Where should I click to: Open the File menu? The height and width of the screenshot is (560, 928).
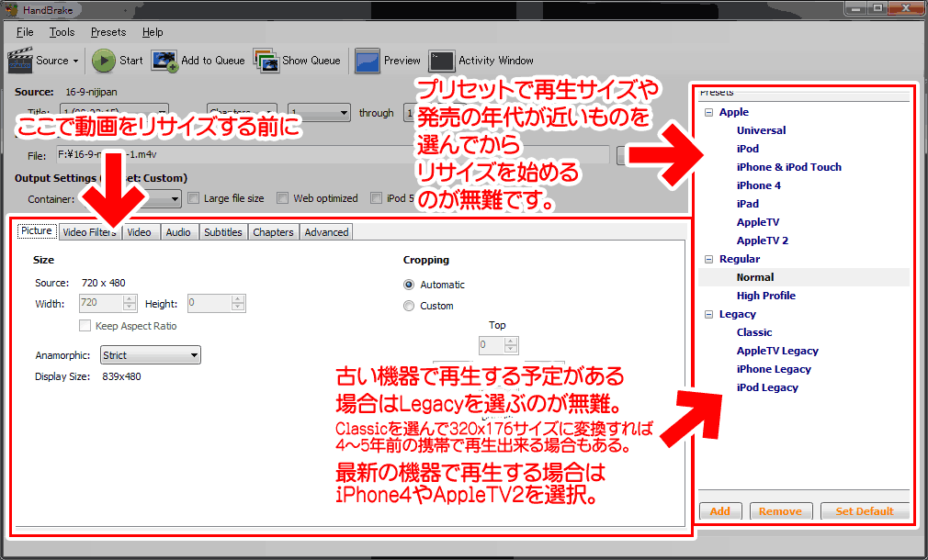(x=25, y=32)
